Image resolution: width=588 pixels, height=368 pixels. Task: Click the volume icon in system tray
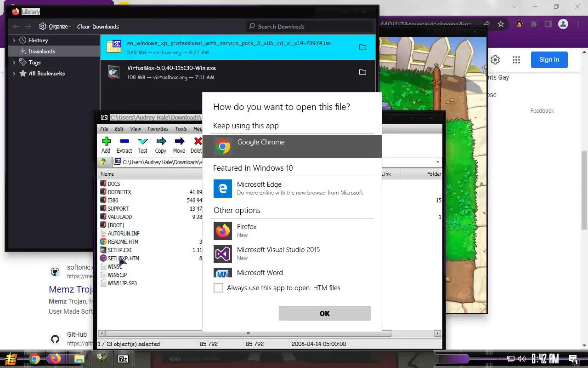point(522,359)
